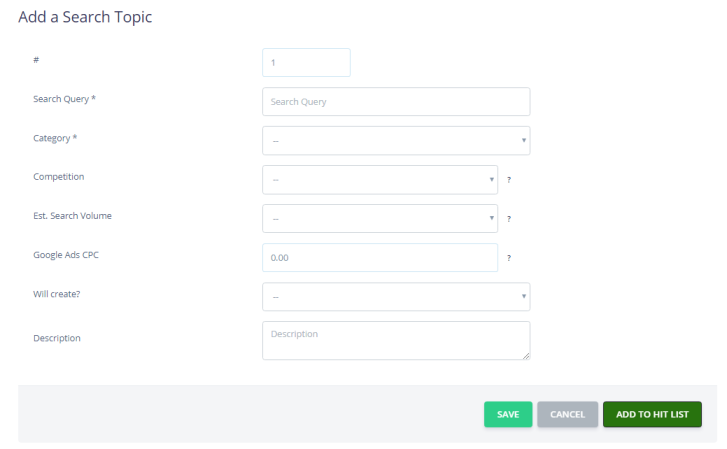The image size is (727, 449).
Task: Open the Est. Search Volume dropdown
Action: (380, 218)
